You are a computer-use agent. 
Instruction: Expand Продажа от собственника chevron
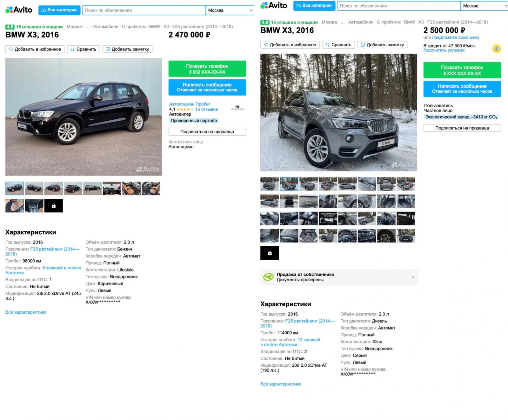coord(413,277)
